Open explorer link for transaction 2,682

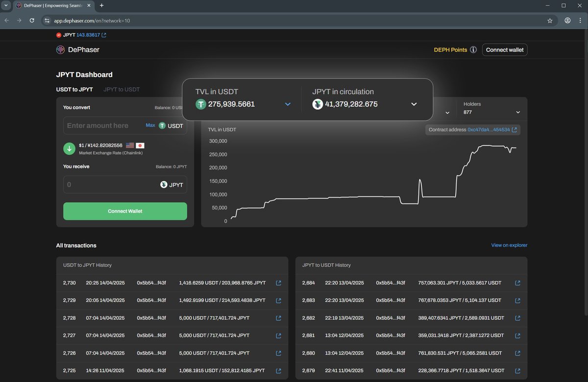517,318
